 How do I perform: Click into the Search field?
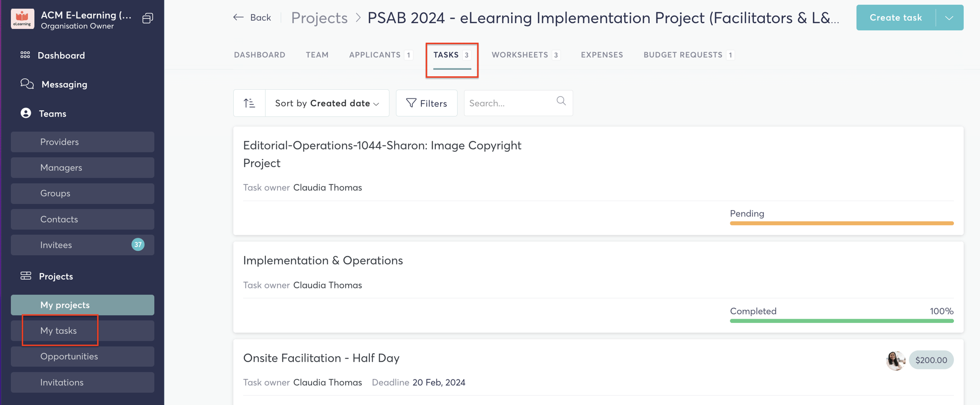518,103
